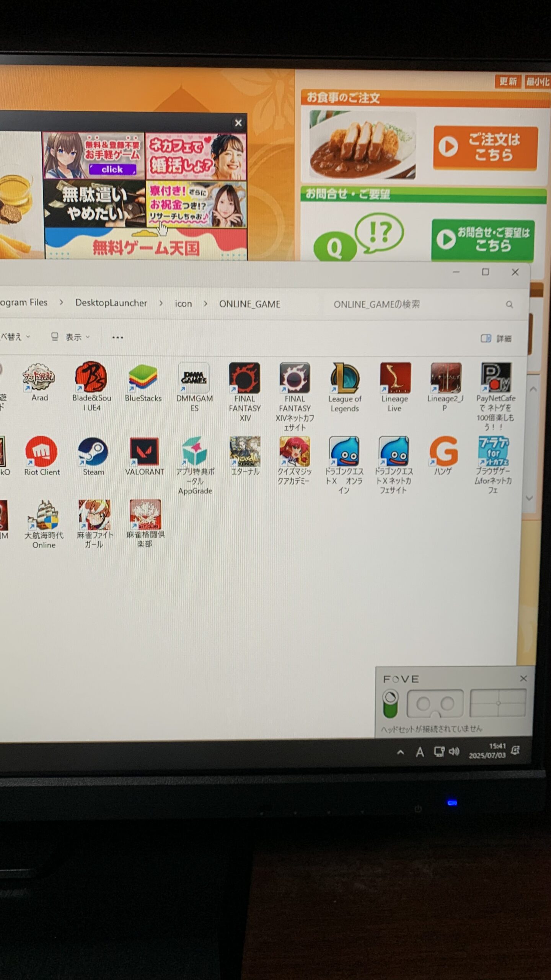Click the ONLINE_GAME breadcrumb segment
551x980 pixels.
point(249,304)
